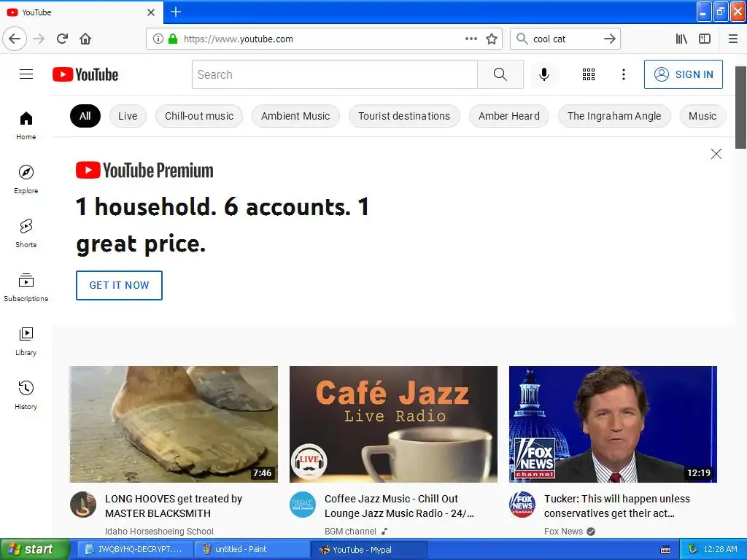This screenshot has height=560, width=747.
Task: Click the green padlock security icon
Action: (172, 39)
